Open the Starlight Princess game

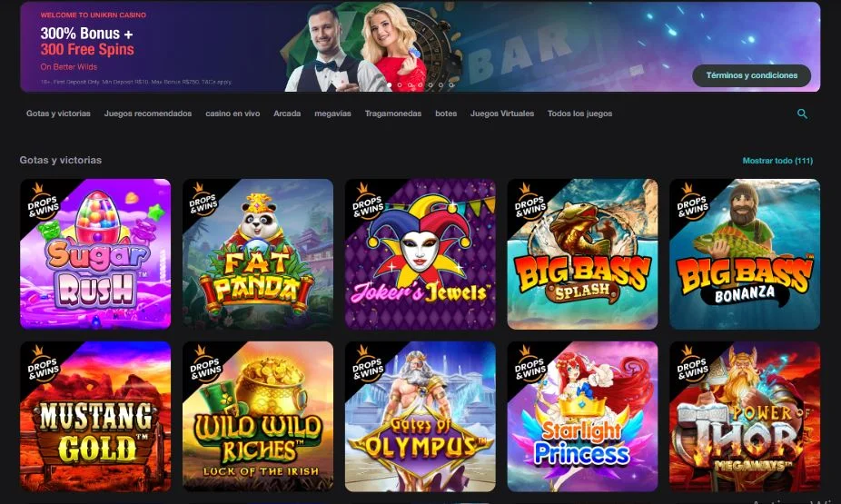coord(582,417)
